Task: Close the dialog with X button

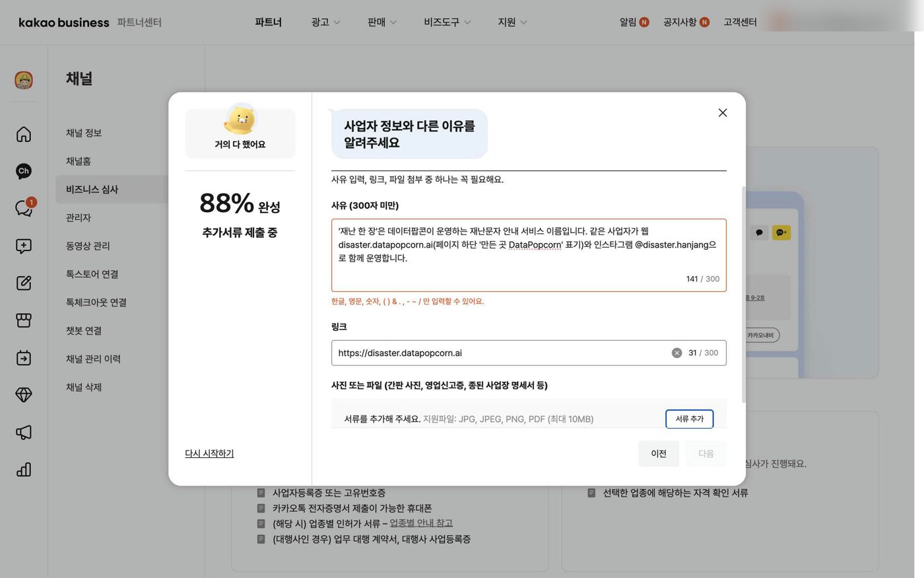Action: pyautogui.click(x=723, y=113)
